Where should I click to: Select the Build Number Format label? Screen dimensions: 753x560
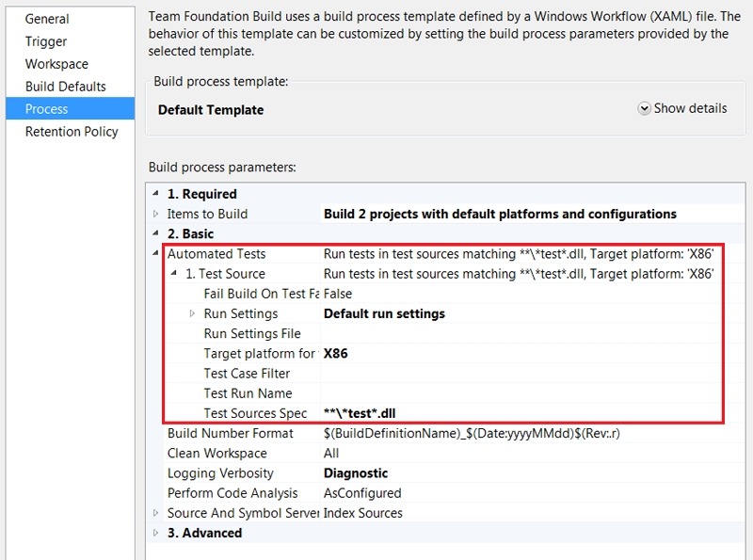(230, 433)
